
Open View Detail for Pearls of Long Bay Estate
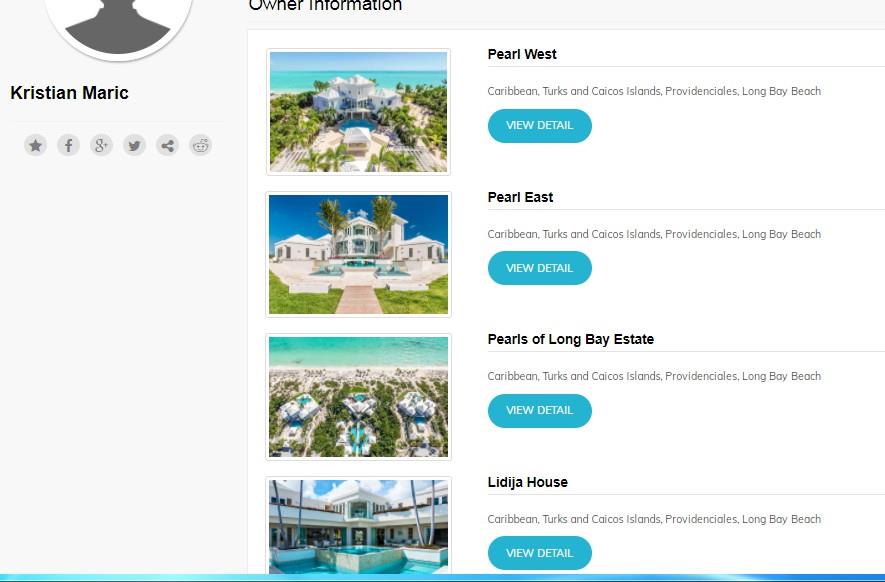[540, 410]
